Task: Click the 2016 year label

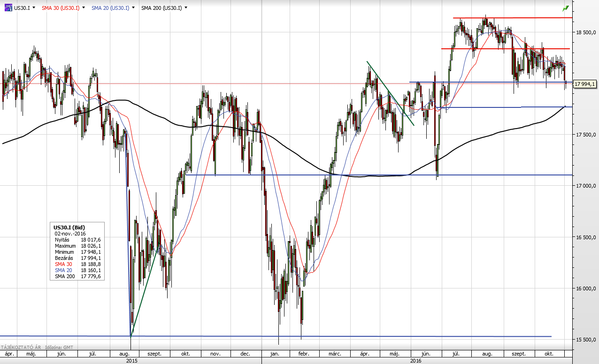Action: click(x=415, y=360)
